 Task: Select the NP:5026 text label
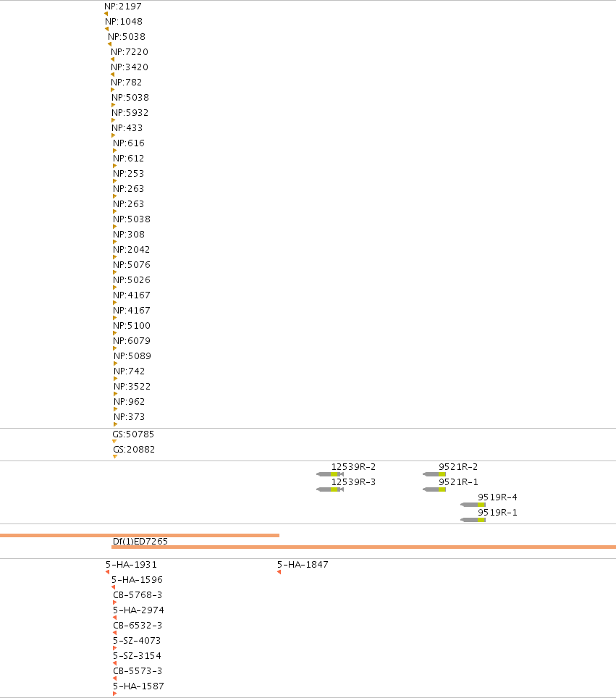(x=132, y=279)
